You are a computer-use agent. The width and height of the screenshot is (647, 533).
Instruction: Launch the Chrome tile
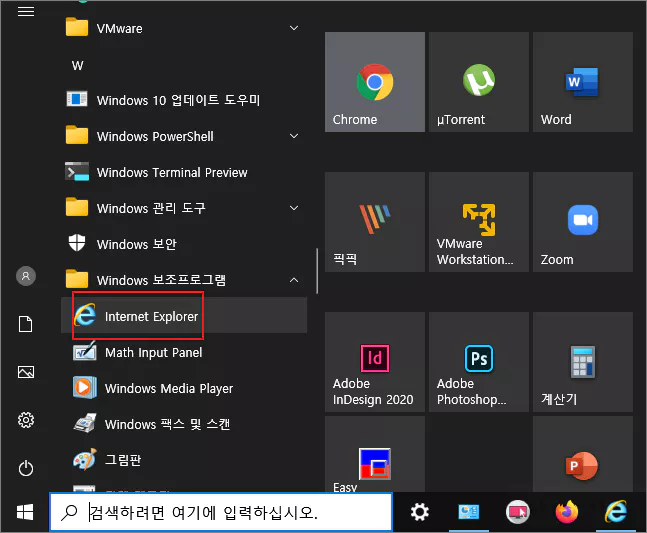(375, 82)
